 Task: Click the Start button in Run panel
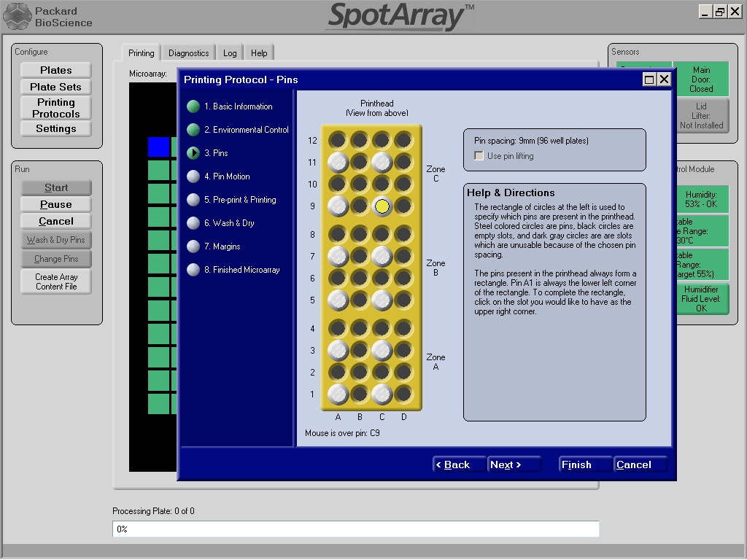pyautogui.click(x=56, y=187)
